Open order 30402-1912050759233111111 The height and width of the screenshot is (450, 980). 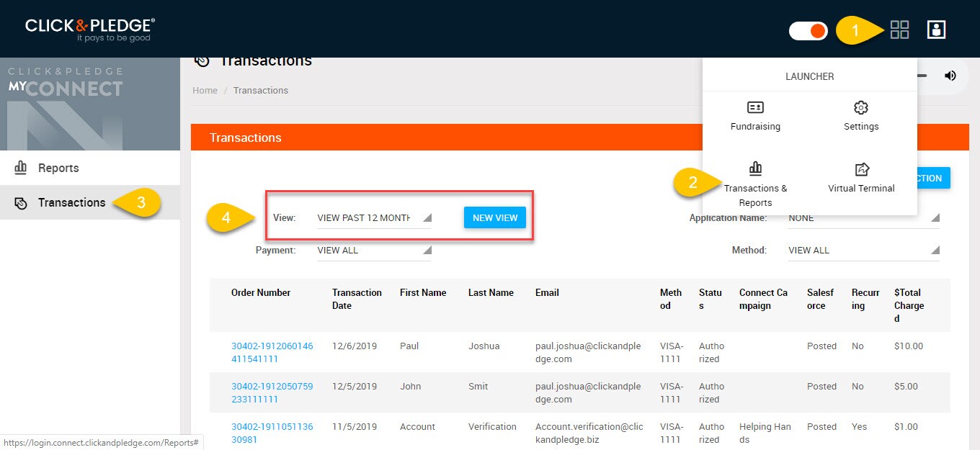pyautogui.click(x=272, y=392)
